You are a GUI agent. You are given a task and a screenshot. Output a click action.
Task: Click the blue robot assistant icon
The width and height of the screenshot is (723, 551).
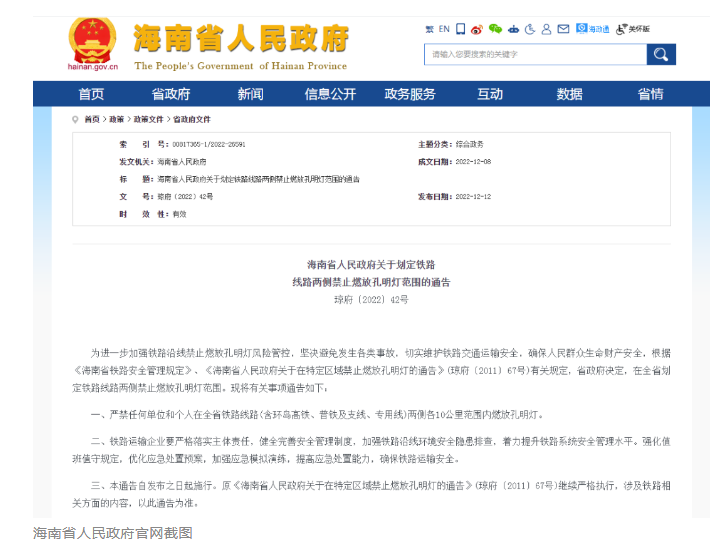513,30
